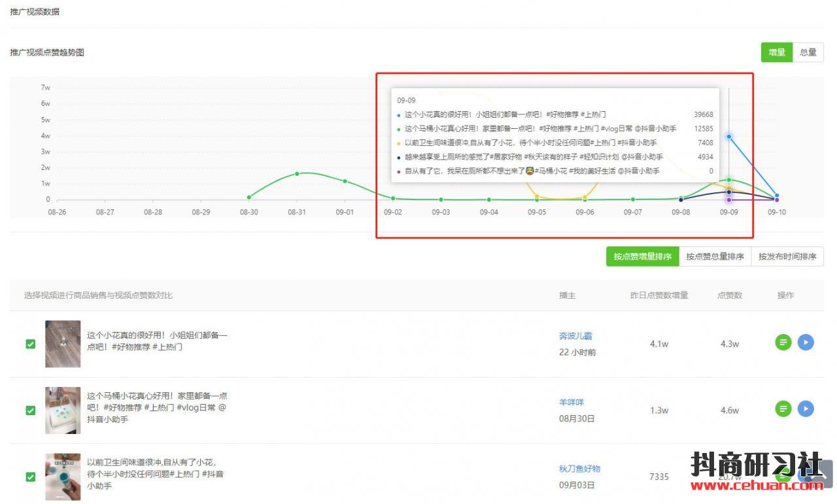Open thumbnail of 这个马桶小花真心好用 video

coord(63,411)
